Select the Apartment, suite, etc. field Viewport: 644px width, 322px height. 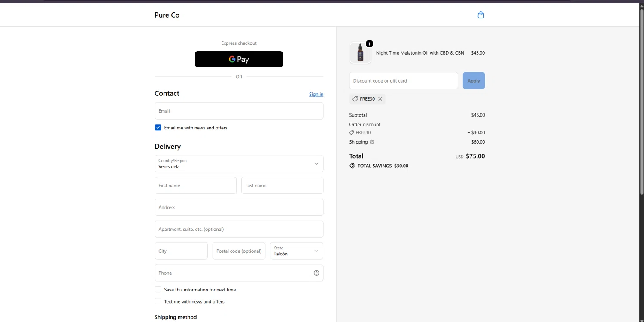(x=239, y=229)
